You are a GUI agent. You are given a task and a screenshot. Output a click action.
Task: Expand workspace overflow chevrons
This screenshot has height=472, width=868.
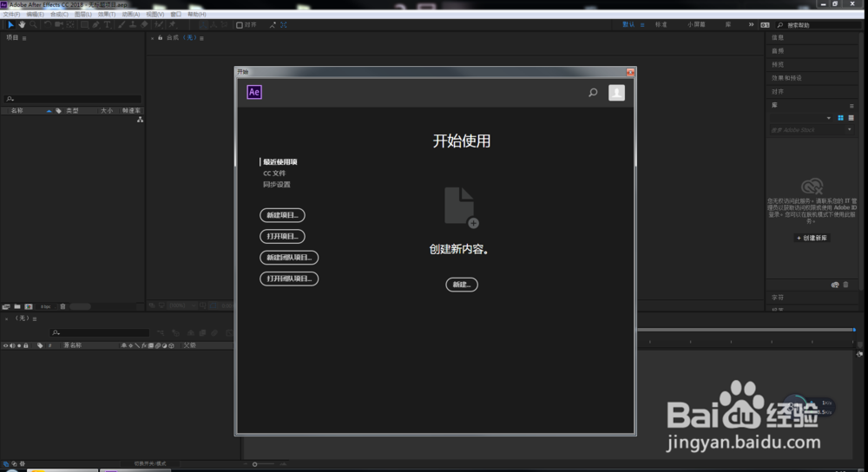pos(751,25)
